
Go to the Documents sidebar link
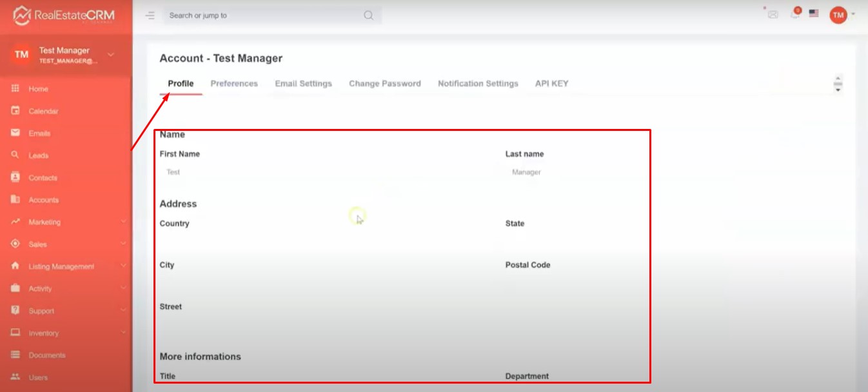click(x=46, y=355)
